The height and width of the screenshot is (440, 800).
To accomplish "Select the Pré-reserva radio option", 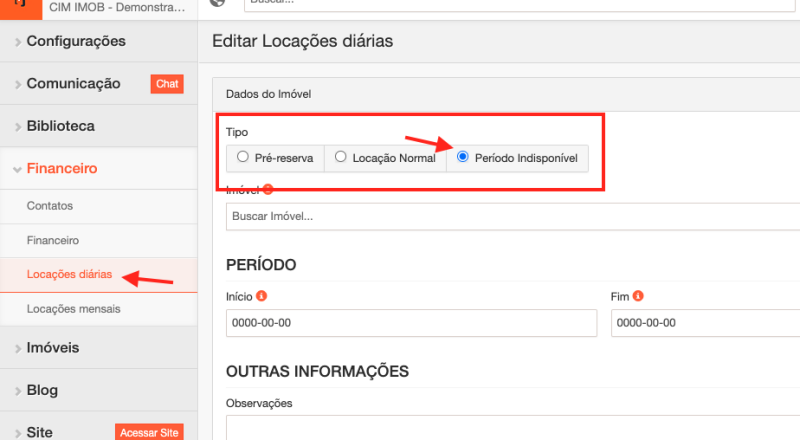I will pyautogui.click(x=243, y=157).
